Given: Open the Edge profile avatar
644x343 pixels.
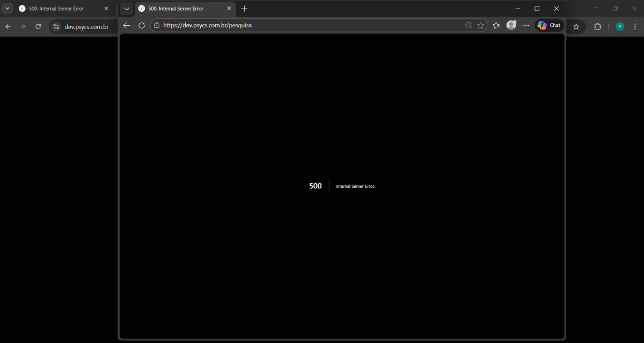Looking at the screenshot, I should point(511,25).
